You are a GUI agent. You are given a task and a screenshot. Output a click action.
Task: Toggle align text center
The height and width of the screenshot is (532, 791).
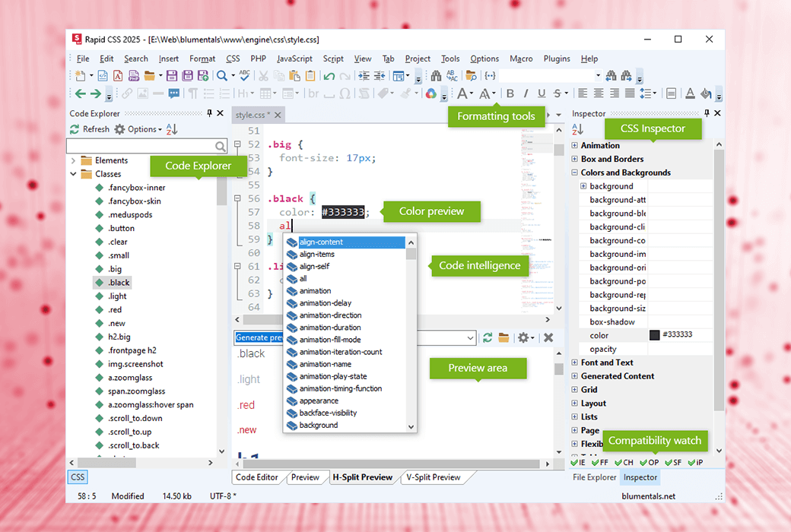(x=599, y=93)
